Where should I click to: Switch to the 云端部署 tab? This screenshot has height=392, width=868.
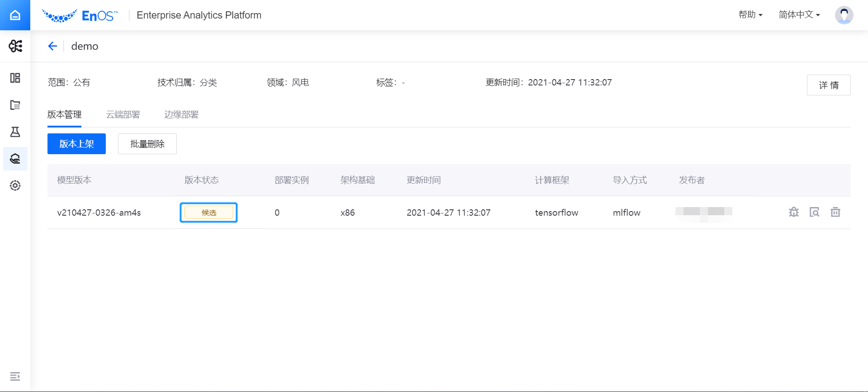(123, 114)
